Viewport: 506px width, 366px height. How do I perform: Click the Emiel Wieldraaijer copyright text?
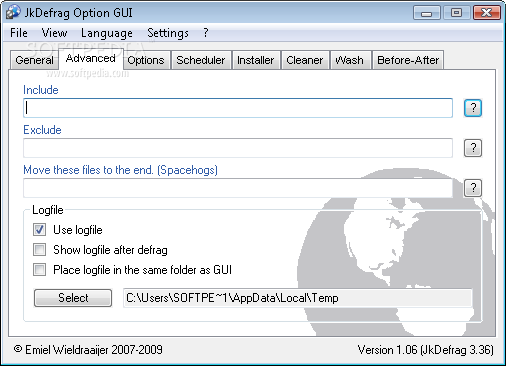88,350
